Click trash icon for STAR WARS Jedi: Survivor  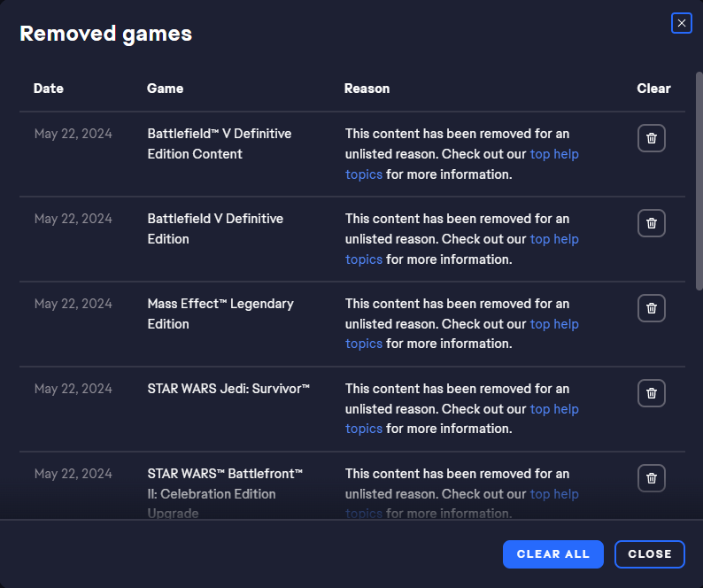click(652, 393)
